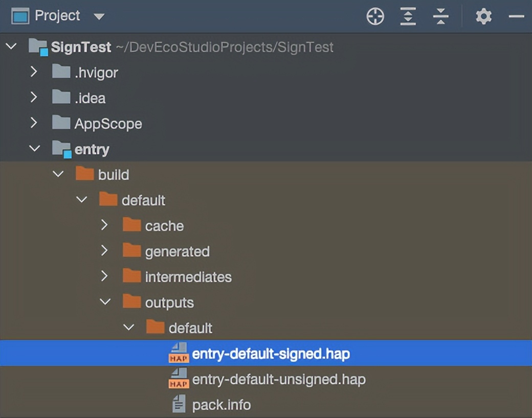
Task: Select the intermediates folder
Action: [188, 277]
